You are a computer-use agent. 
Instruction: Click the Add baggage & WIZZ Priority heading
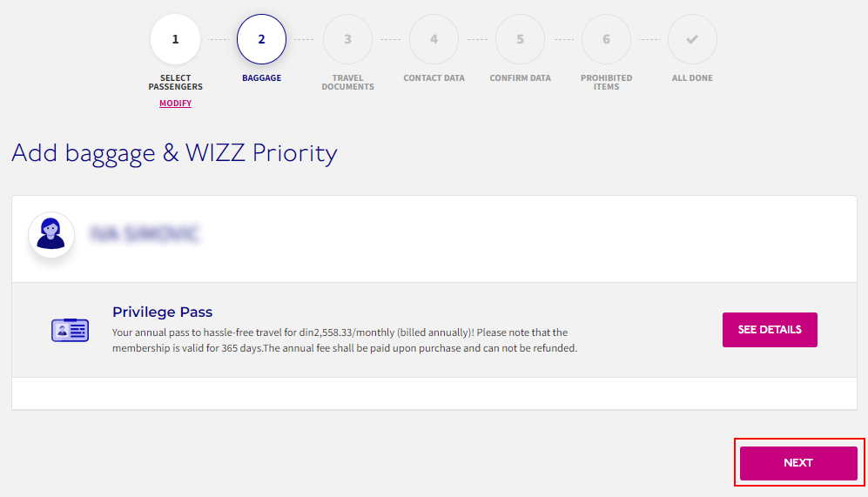click(x=174, y=154)
